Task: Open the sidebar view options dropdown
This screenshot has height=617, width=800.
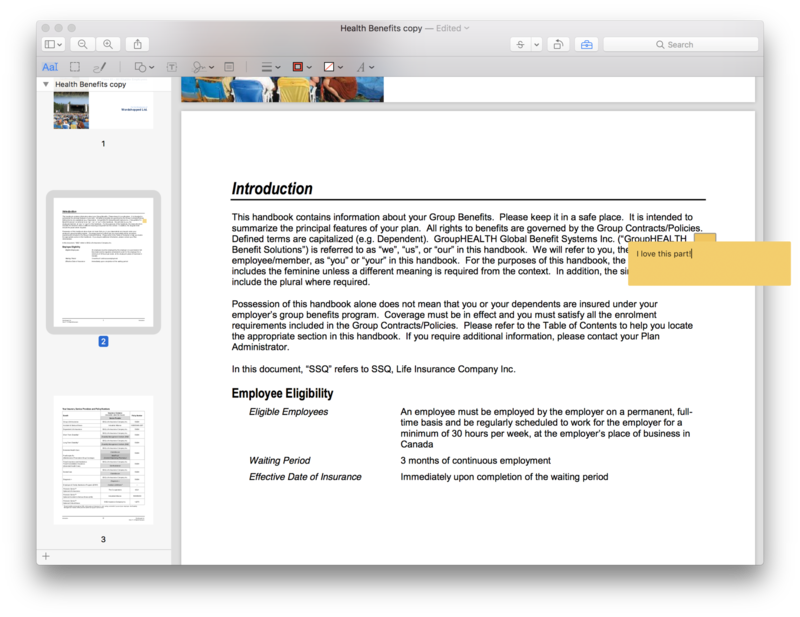Action: (53, 44)
